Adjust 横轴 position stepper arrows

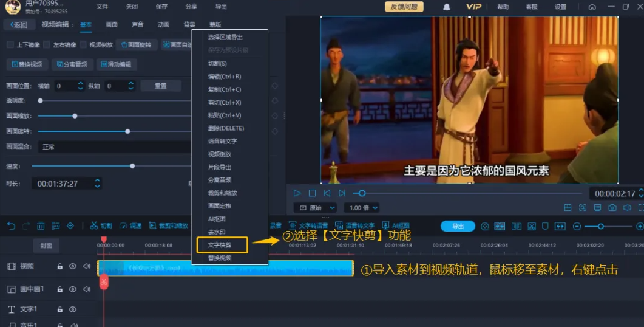click(x=81, y=86)
